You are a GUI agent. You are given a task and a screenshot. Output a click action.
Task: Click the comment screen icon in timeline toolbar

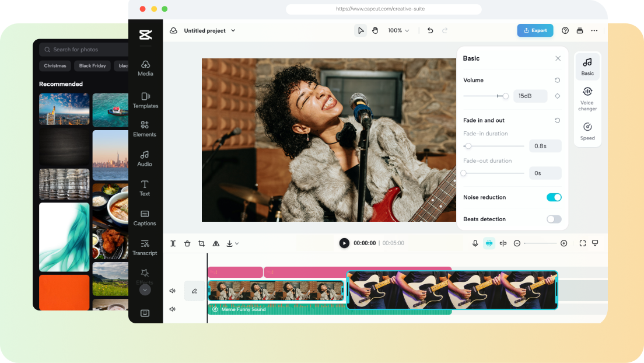tap(595, 243)
